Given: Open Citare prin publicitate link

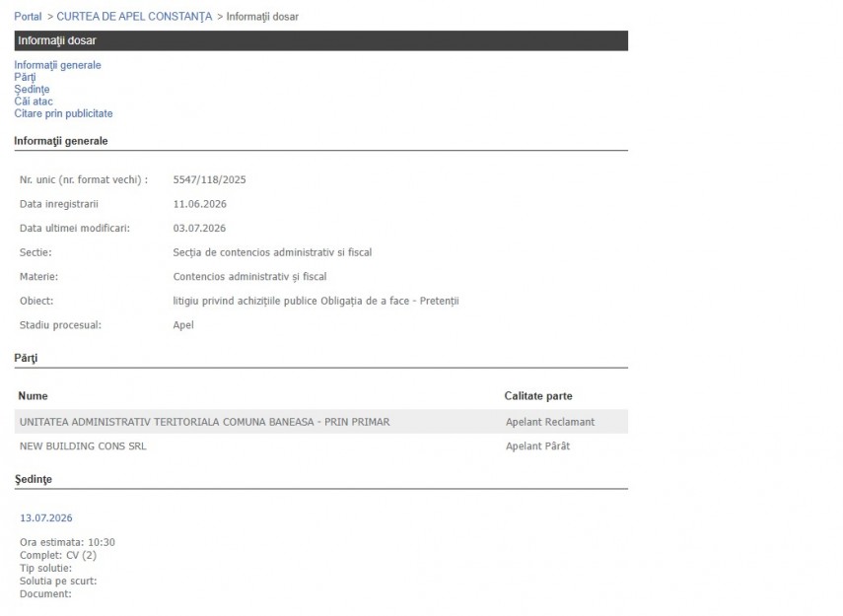Looking at the screenshot, I should pyautogui.click(x=63, y=113).
